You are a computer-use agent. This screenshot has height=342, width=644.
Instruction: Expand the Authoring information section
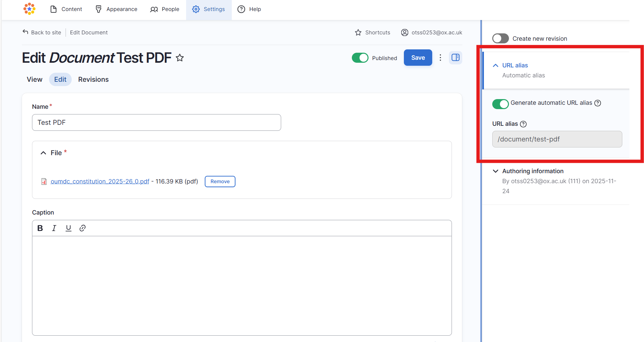496,171
